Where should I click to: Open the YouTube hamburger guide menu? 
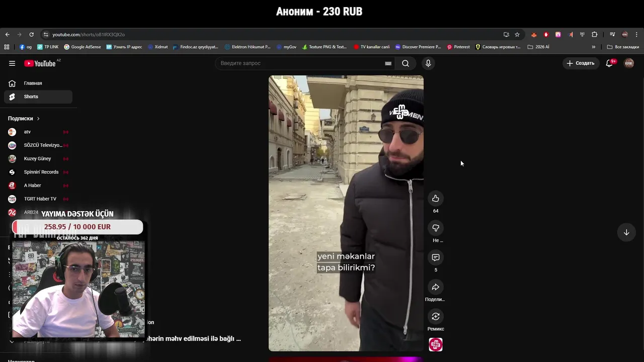[x=12, y=63]
